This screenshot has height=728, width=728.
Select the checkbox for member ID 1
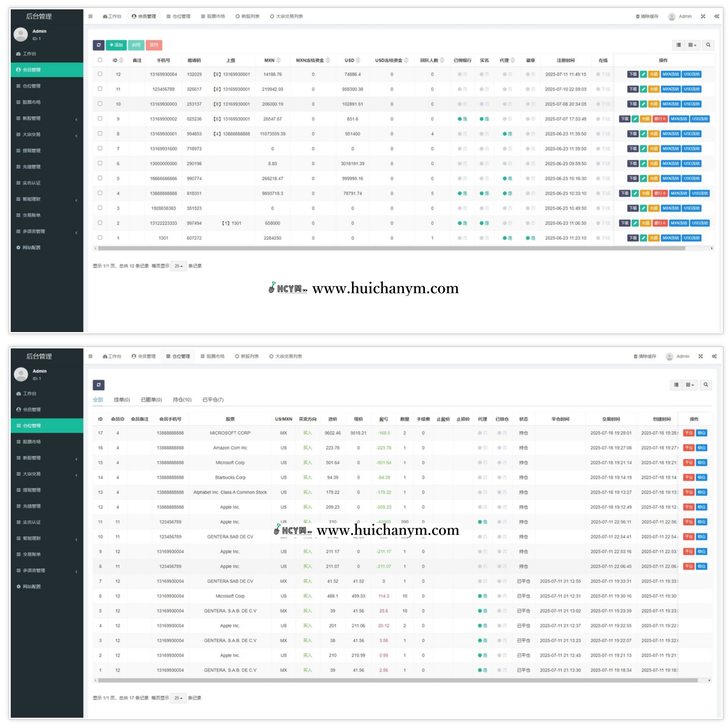100,237
